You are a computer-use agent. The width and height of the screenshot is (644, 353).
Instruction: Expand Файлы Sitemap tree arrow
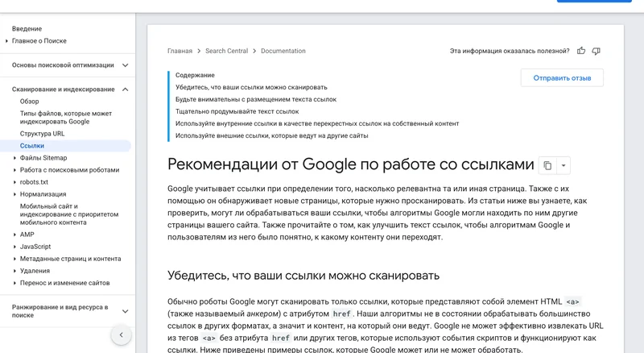[x=14, y=158]
